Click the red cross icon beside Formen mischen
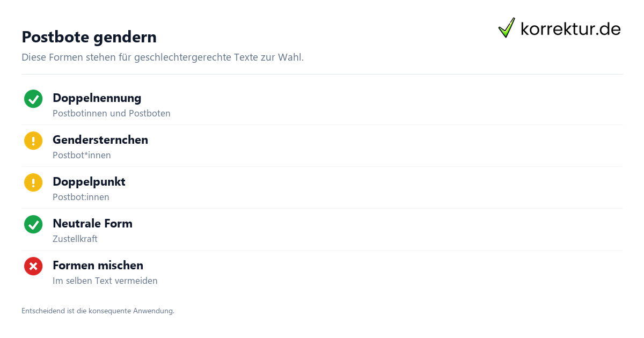Screen dimensions: 644x338 click(33, 266)
